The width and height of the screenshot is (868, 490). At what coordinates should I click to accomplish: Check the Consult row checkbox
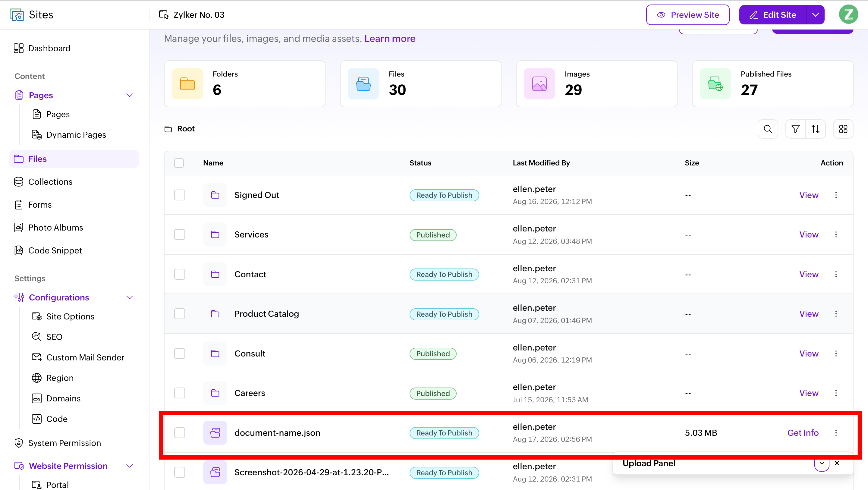point(180,353)
